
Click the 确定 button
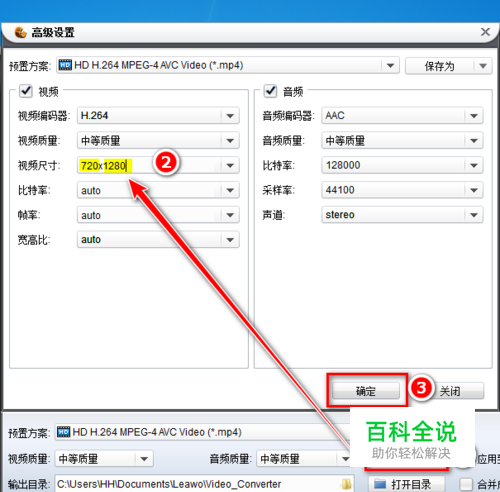pos(366,391)
